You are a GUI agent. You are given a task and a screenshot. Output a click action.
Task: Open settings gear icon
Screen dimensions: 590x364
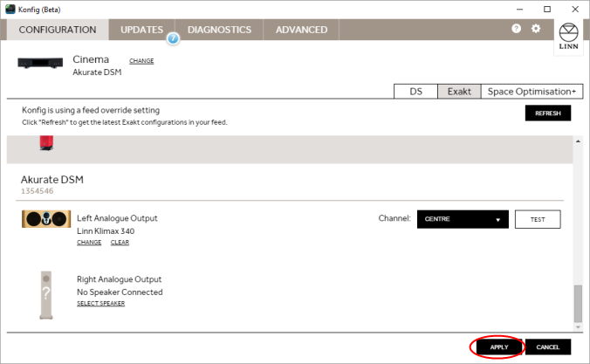tap(536, 28)
